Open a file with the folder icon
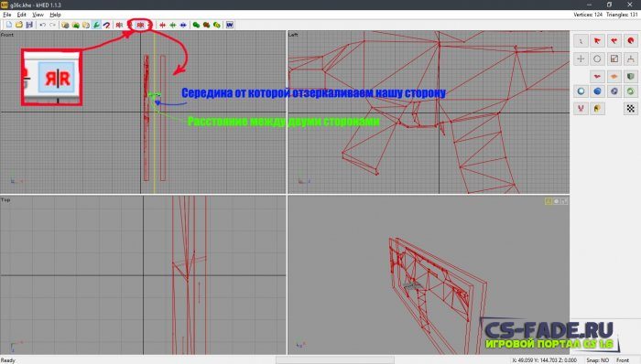Image resolution: width=641 pixels, height=364 pixels. pos(19,25)
